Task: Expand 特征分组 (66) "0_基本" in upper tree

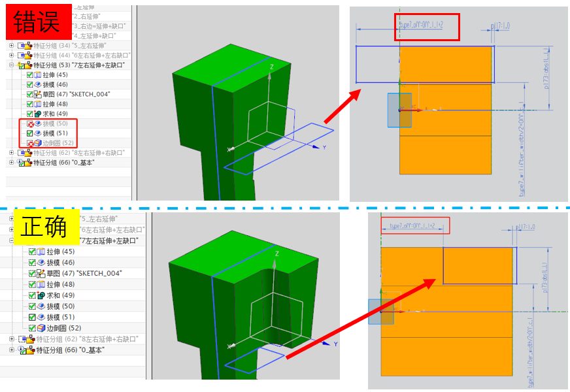Action: pos(11,163)
